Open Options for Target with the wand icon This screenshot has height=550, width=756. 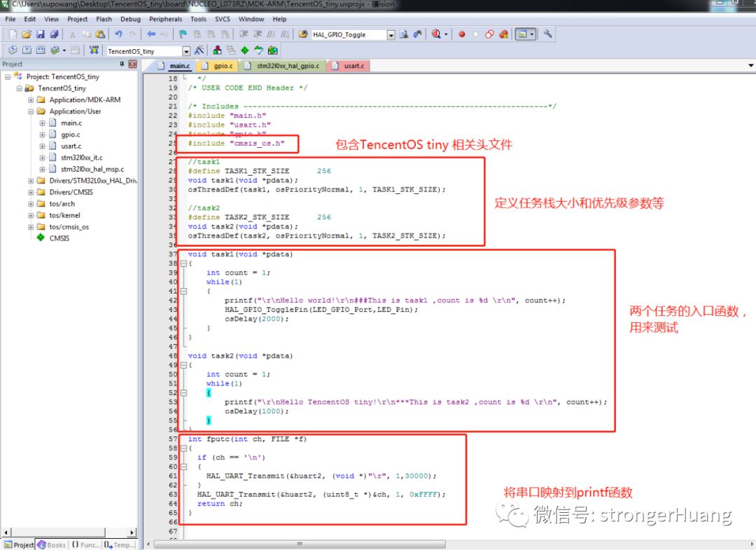pos(199,50)
